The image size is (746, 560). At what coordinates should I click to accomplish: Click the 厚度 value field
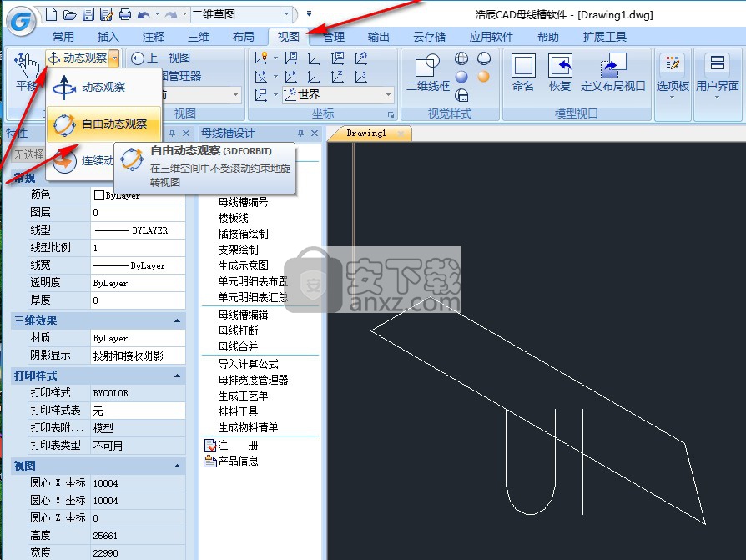coord(138,300)
